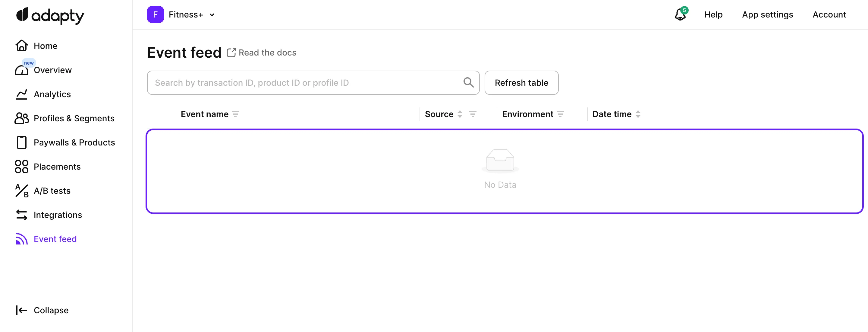
Task: Click the notification bell icon
Action: [680, 14]
